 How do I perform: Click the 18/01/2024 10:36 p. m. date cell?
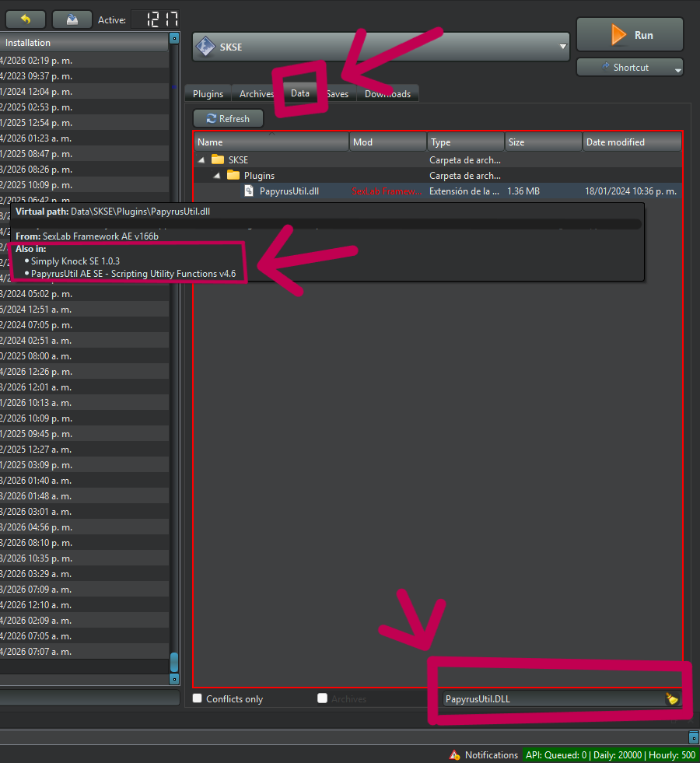(x=631, y=191)
